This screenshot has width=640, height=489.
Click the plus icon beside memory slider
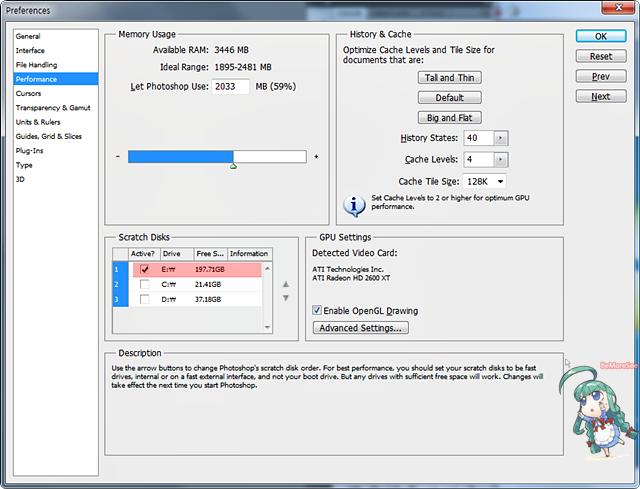(x=316, y=157)
